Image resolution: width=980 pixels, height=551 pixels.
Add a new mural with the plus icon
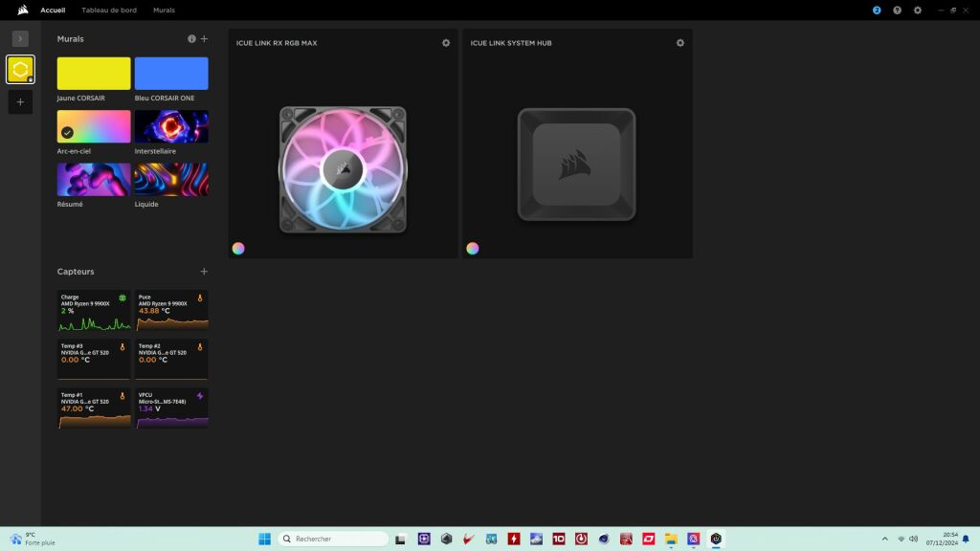[x=204, y=39]
